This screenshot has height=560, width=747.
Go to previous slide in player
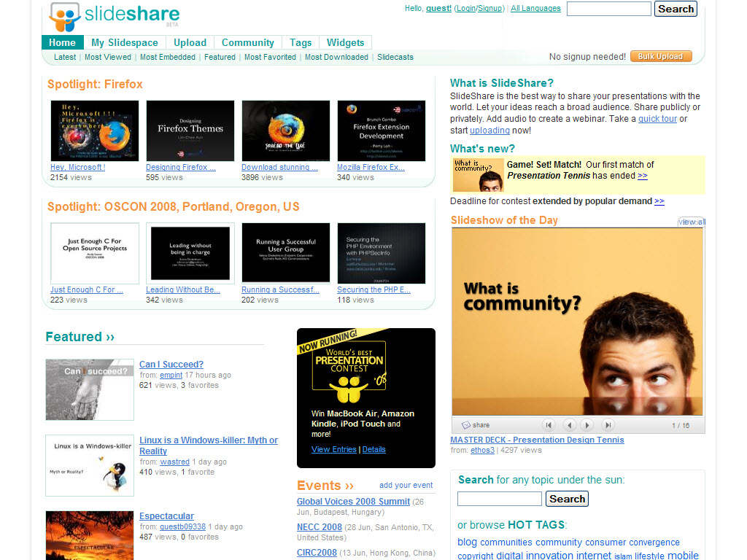(569, 425)
